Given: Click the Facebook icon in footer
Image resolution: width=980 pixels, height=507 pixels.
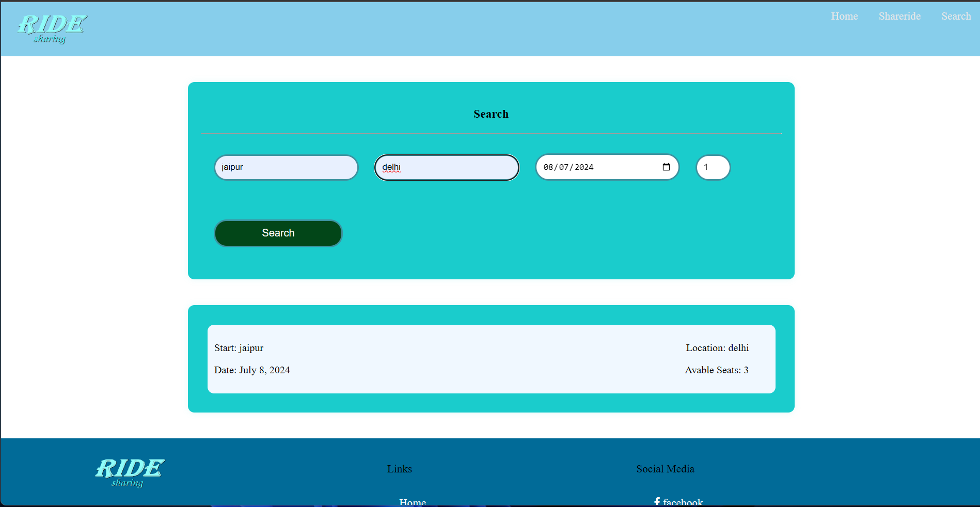Looking at the screenshot, I should pos(657,502).
